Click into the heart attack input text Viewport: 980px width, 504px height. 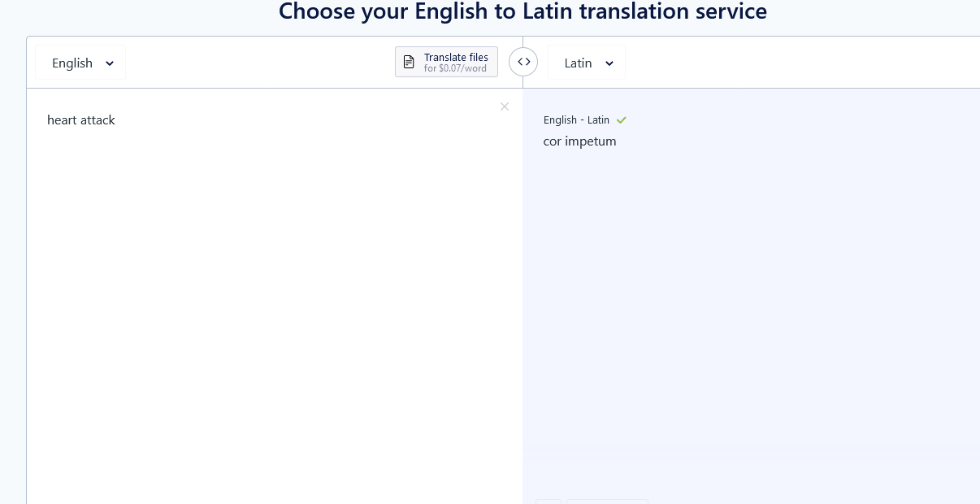point(81,120)
